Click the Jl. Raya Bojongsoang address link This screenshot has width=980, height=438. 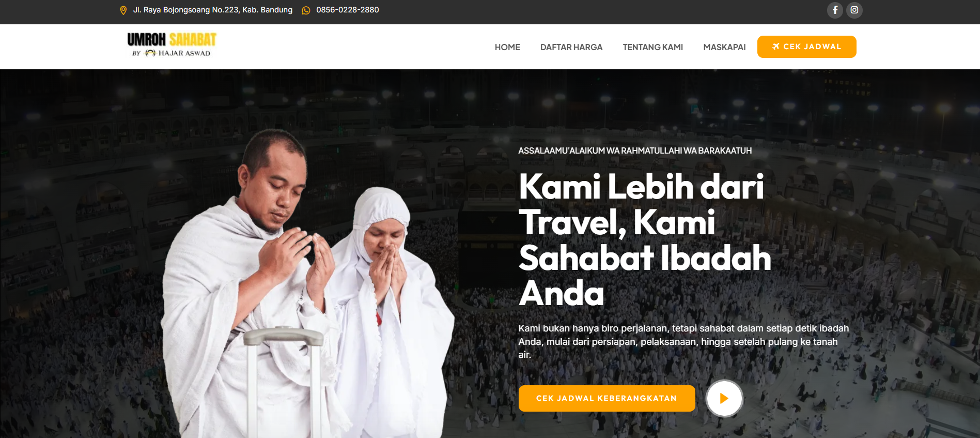(213, 10)
